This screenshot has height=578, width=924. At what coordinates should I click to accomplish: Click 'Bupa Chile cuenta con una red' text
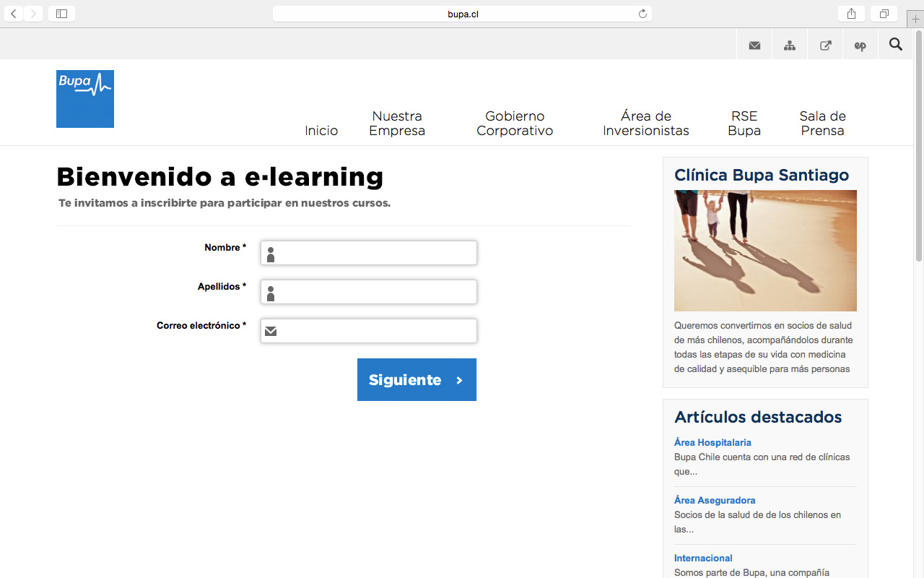coord(762,464)
